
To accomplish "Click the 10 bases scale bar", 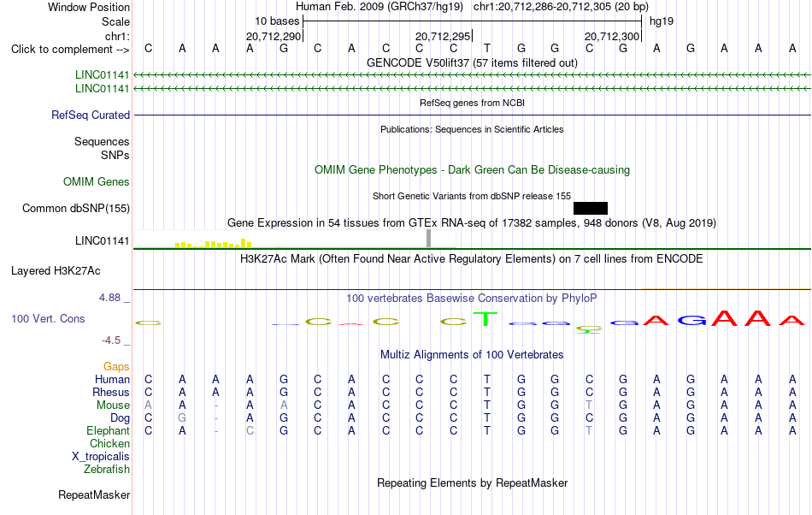I will click(x=472, y=21).
